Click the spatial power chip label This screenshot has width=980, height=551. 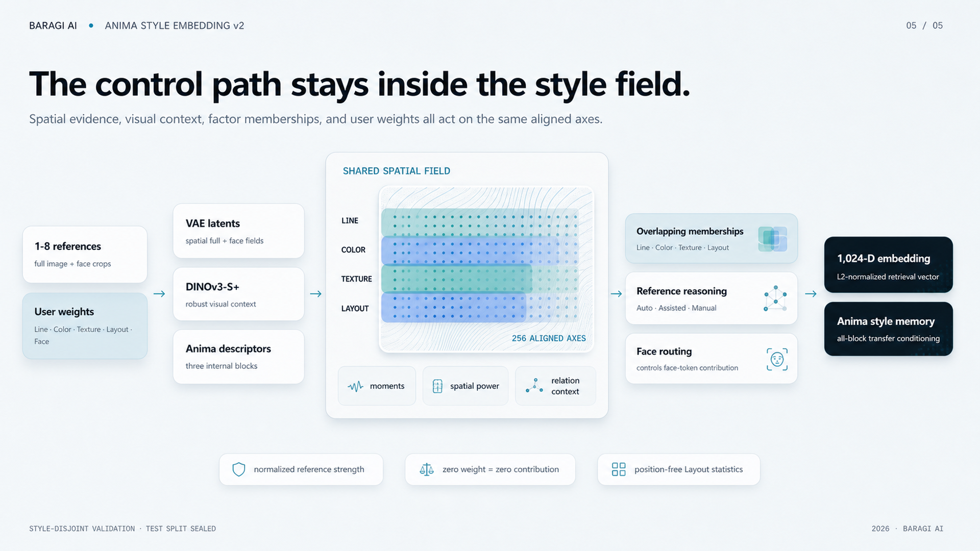tap(475, 386)
